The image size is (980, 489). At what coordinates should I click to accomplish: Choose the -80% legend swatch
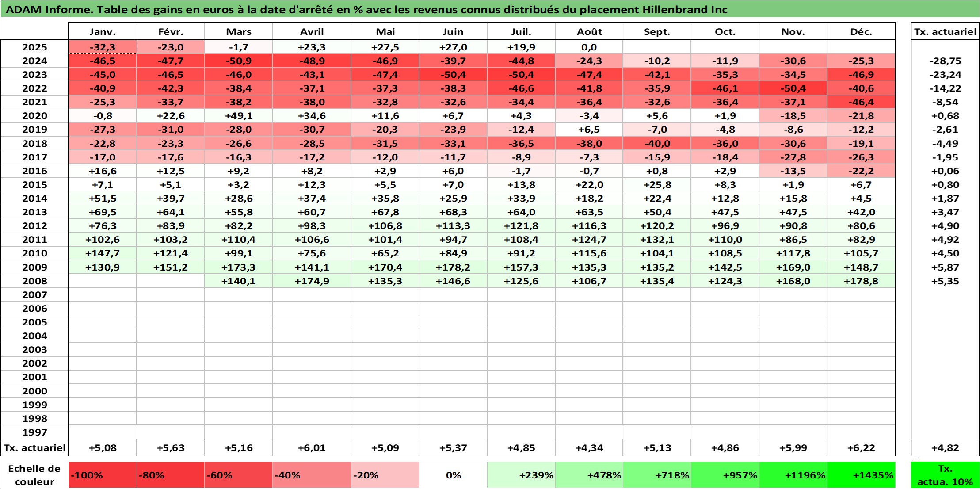click(x=171, y=475)
